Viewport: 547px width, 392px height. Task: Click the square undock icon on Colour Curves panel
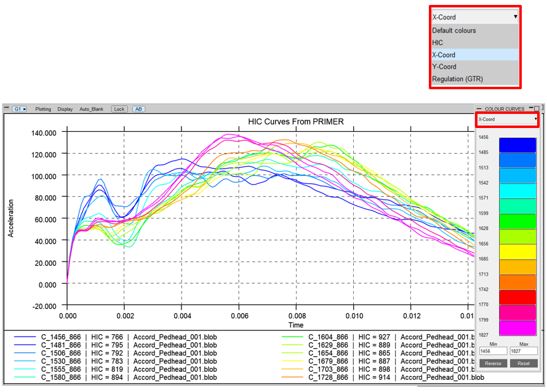click(537, 109)
